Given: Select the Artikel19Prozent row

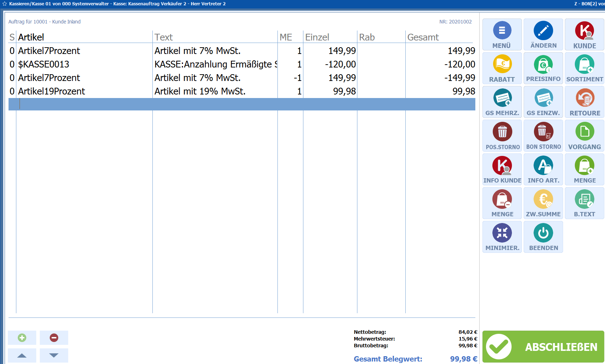Looking at the screenshot, I should point(52,91).
